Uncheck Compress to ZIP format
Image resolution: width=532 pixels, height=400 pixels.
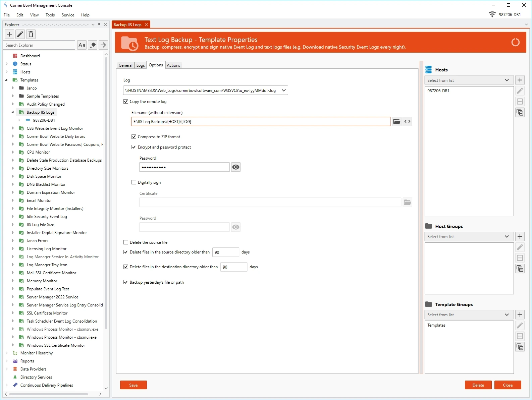[134, 137]
